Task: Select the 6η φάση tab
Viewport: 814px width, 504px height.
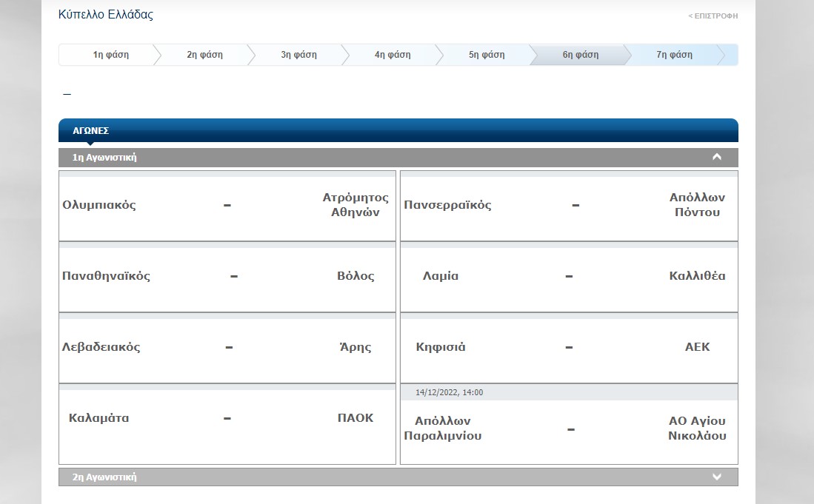Action: tap(581, 55)
